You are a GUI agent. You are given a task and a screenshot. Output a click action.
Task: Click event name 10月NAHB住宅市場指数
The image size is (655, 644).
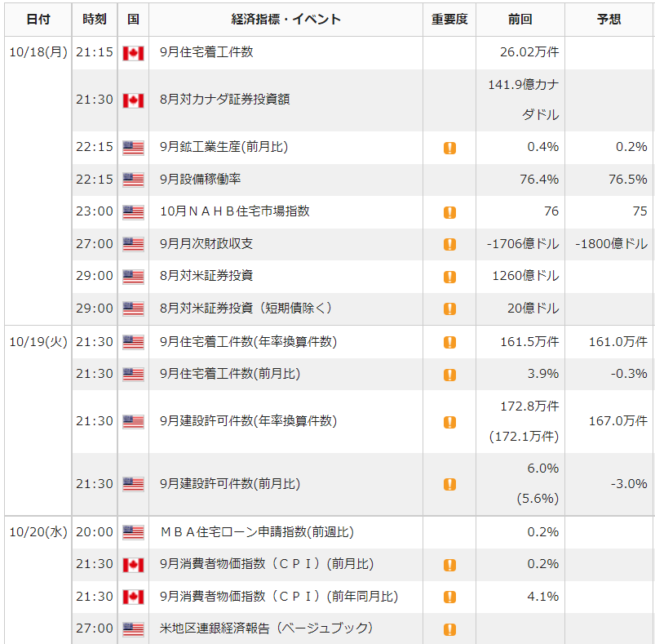[x=235, y=211]
